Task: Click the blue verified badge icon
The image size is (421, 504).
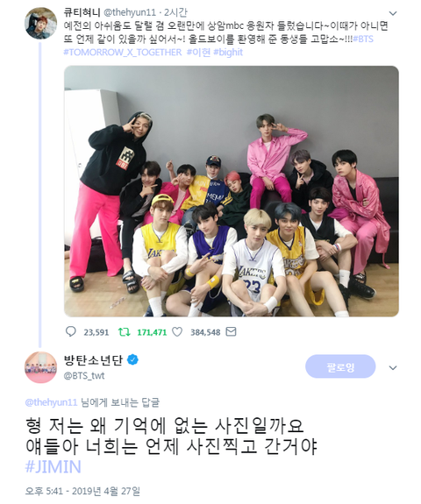Action: (132, 359)
